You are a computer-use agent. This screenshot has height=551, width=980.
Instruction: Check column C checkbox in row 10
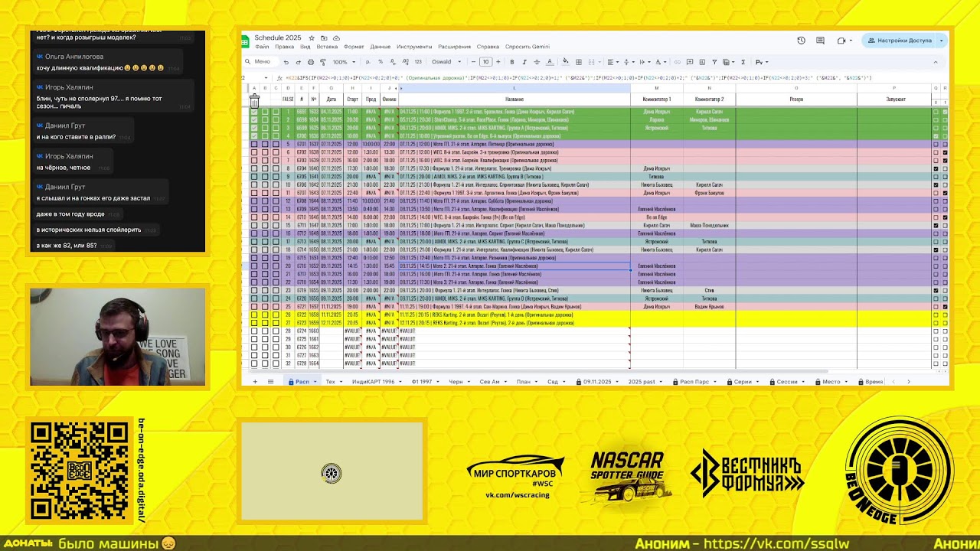coord(276,184)
